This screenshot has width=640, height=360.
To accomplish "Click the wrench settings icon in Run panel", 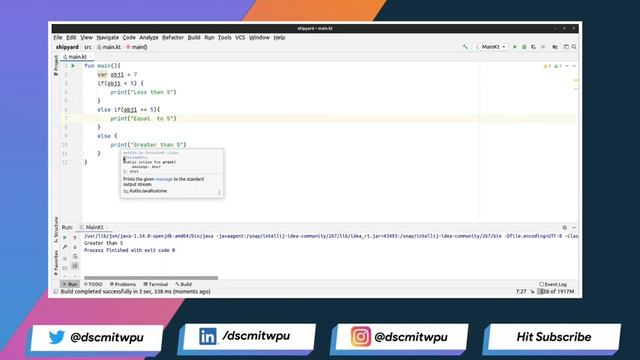I will (x=65, y=247).
